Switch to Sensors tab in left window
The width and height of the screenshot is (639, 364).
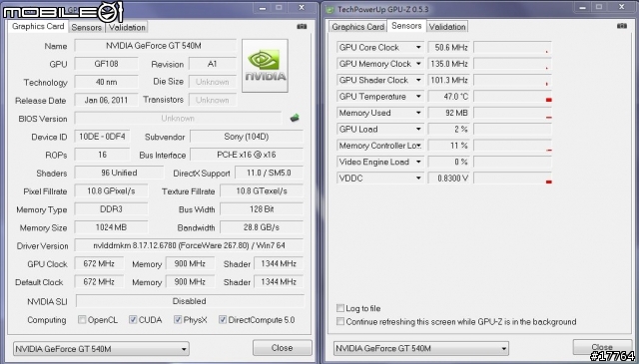[x=87, y=27]
